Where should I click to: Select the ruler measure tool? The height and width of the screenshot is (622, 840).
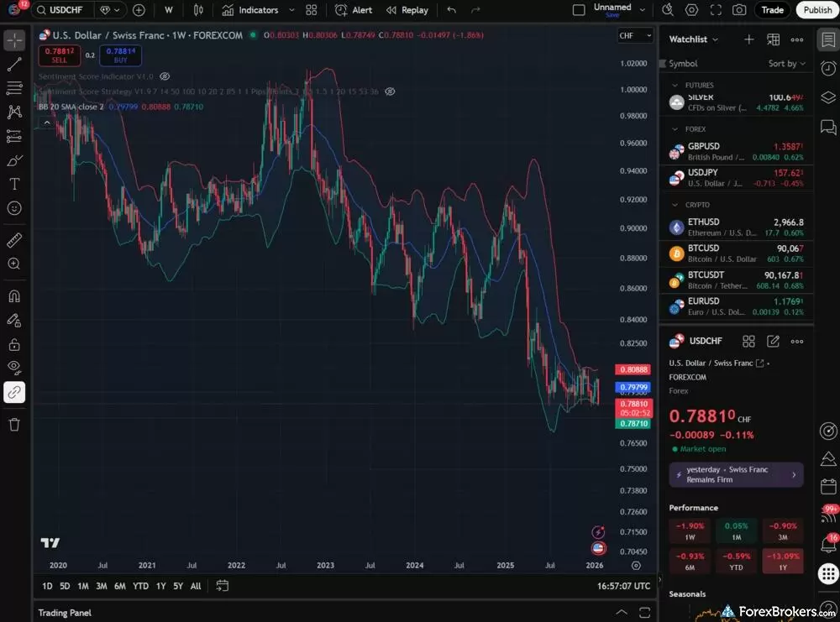14,240
